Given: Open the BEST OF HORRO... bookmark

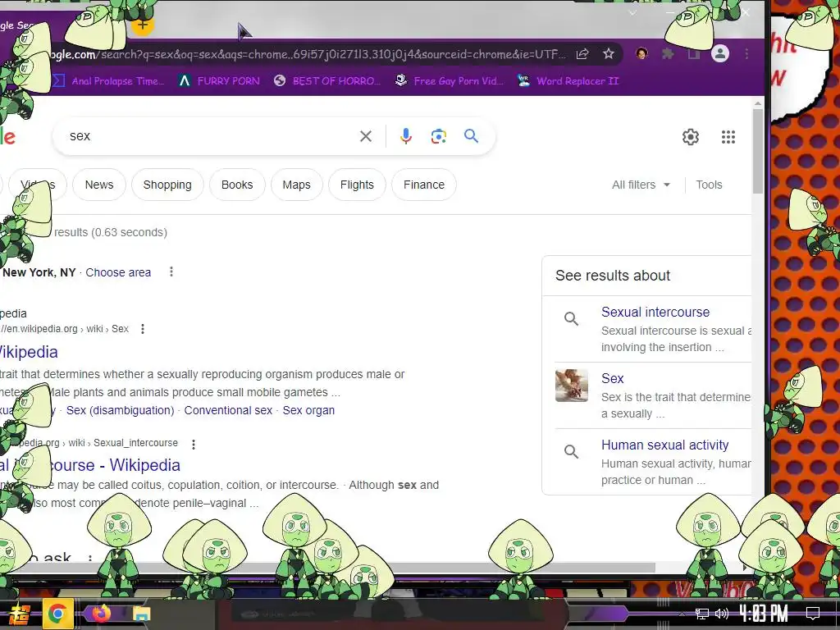Looking at the screenshot, I should point(327,81).
